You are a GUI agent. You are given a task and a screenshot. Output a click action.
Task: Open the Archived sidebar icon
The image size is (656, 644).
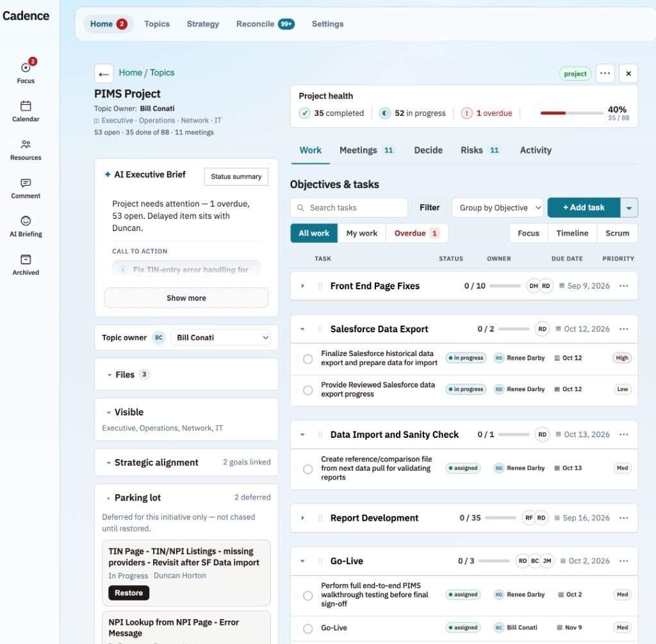[26, 265]
